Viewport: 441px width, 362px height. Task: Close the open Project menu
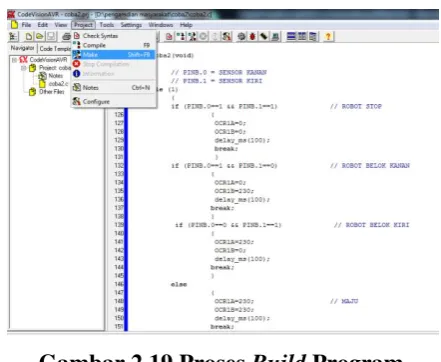[83, 25]
